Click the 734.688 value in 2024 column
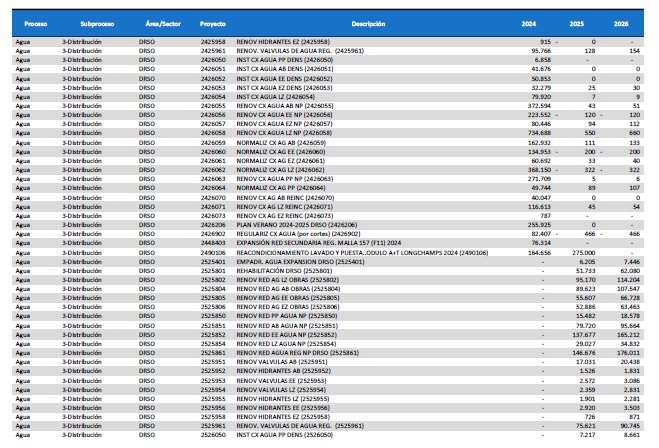659x448 pixels. (527, 131)
